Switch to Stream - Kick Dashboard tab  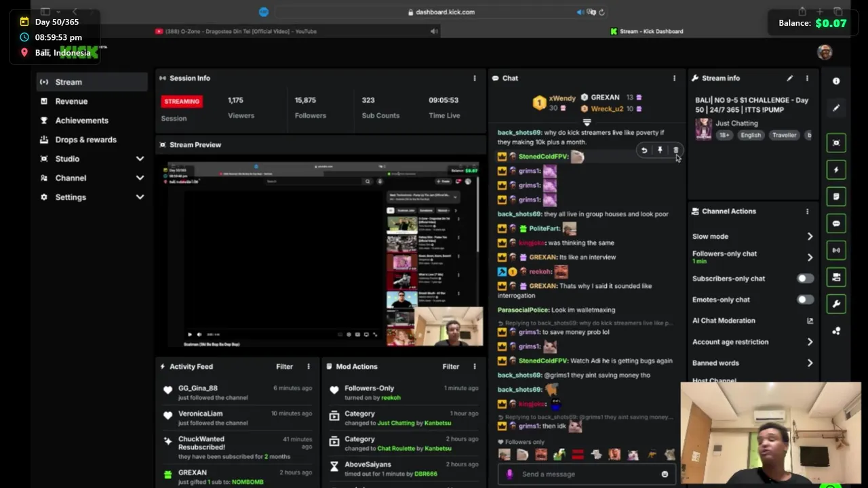coord(647,31)
